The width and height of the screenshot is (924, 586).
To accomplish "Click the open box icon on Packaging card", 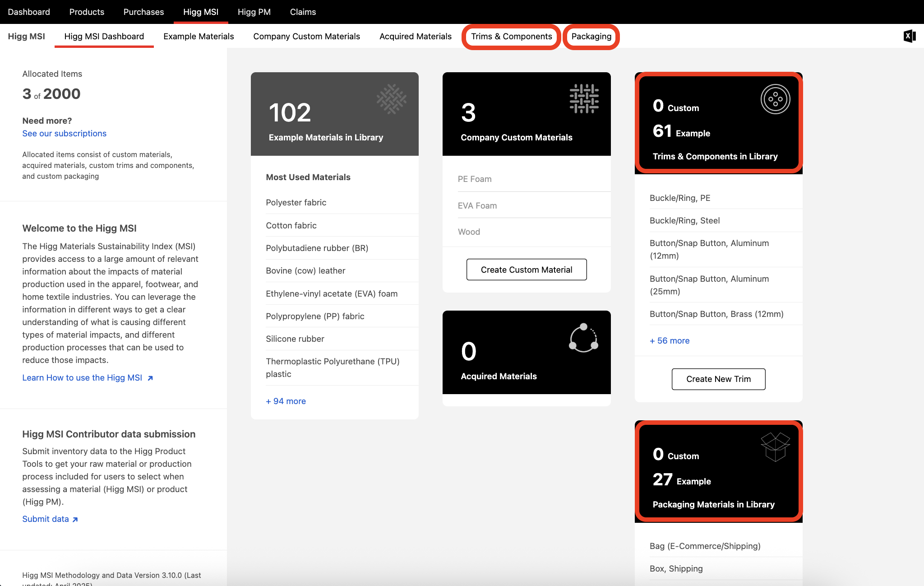I will (x=775, y=447).
